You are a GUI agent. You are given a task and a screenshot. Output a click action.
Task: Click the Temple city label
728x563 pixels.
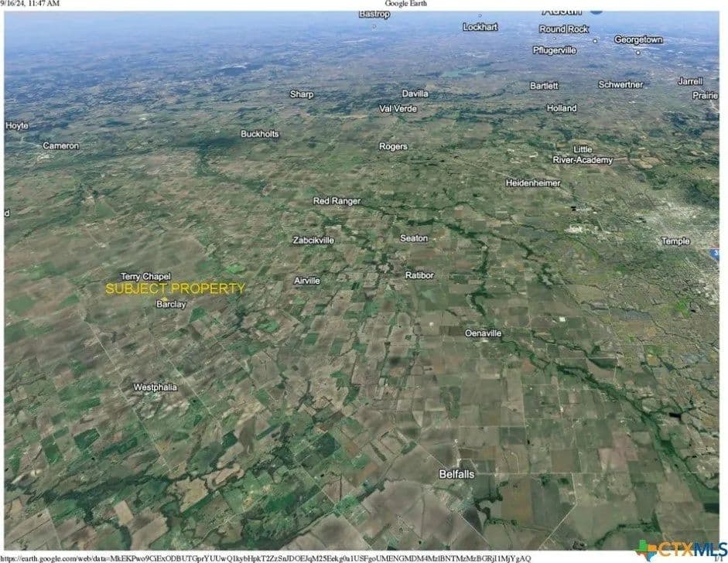point(675,241)
